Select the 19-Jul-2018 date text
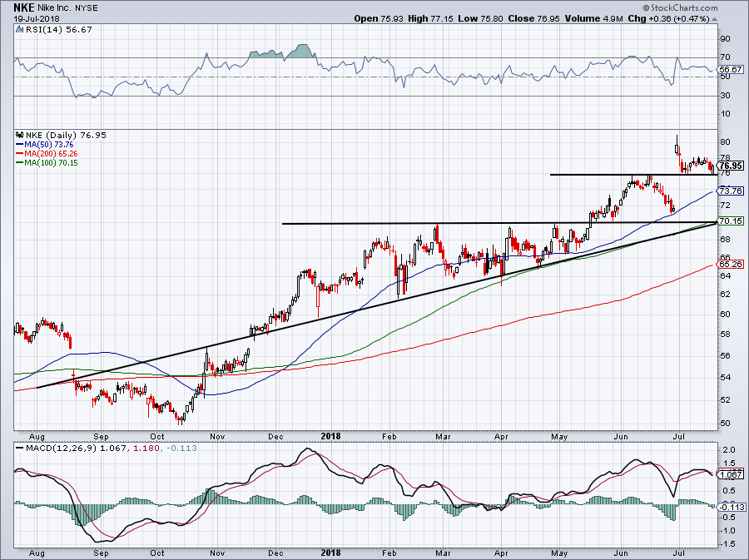749x560 pixels. coord(37,18)
